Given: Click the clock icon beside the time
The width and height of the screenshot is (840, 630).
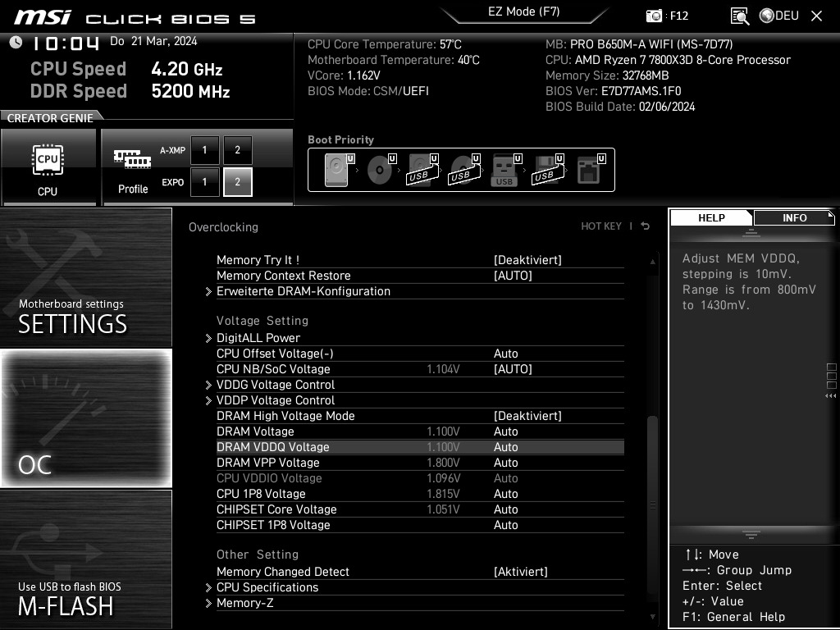Looking at the screenshot, I should click(x=16, y=43).
